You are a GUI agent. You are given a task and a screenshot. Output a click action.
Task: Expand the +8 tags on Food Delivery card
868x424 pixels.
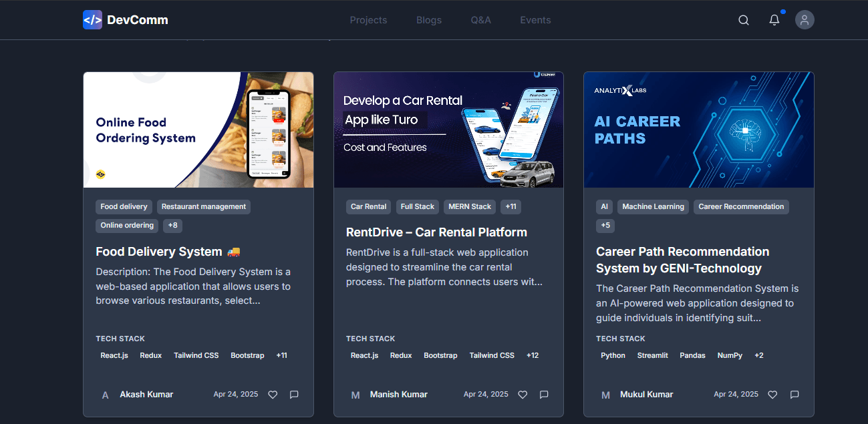pos(173,226)
